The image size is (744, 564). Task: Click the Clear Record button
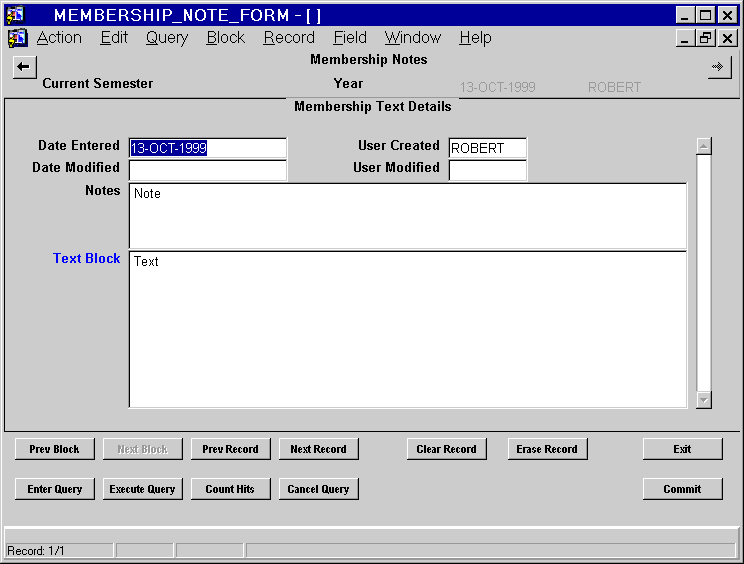click(x=446, y=449)
